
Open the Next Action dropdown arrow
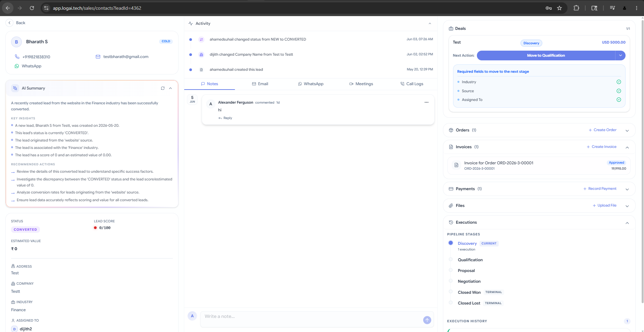(x=621, y=55)
